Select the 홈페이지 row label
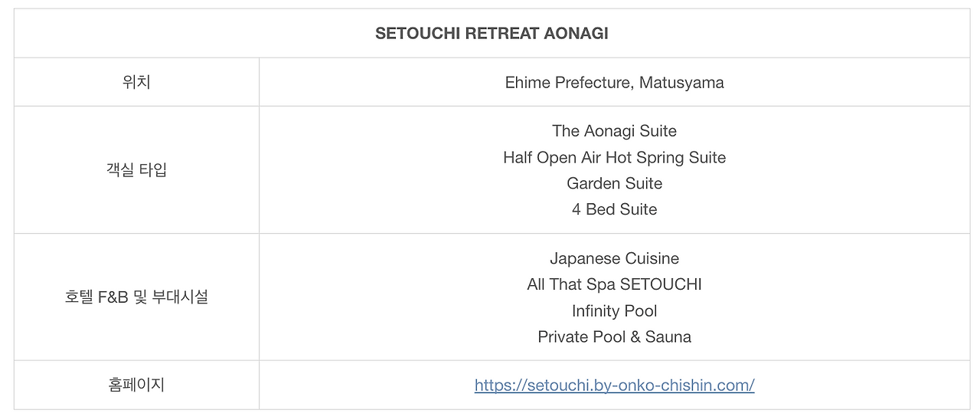Image resolution: width=980 pixels, height=420 pixels. tap(136, 385)
